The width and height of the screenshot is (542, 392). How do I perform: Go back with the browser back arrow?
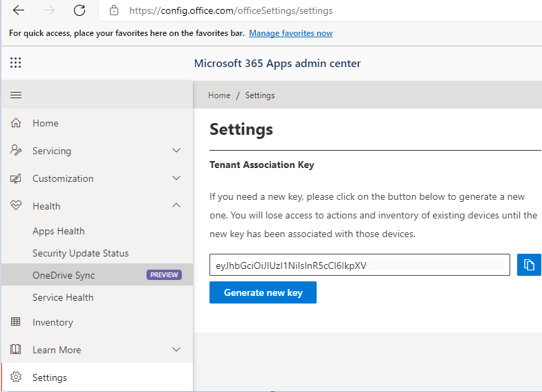coord(18,10)
